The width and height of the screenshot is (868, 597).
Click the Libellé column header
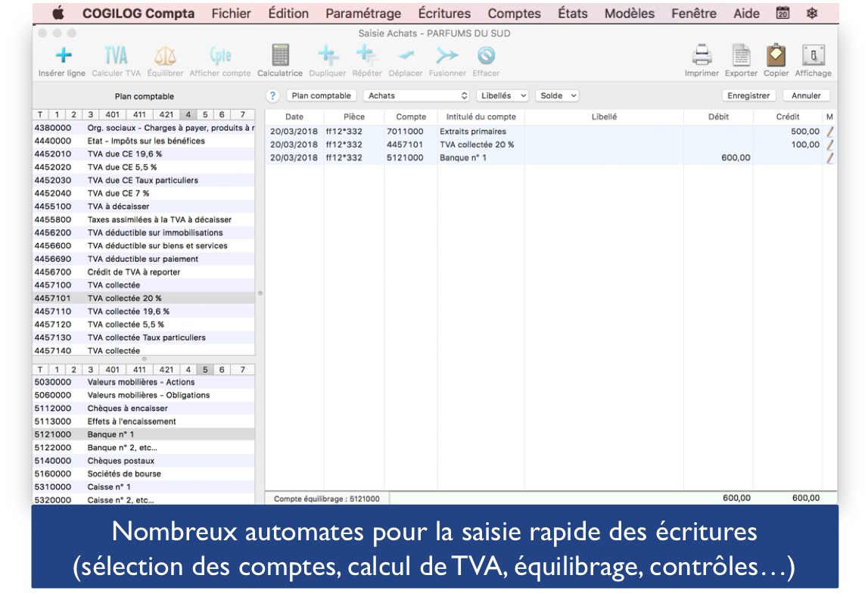(x=604, y=117)
